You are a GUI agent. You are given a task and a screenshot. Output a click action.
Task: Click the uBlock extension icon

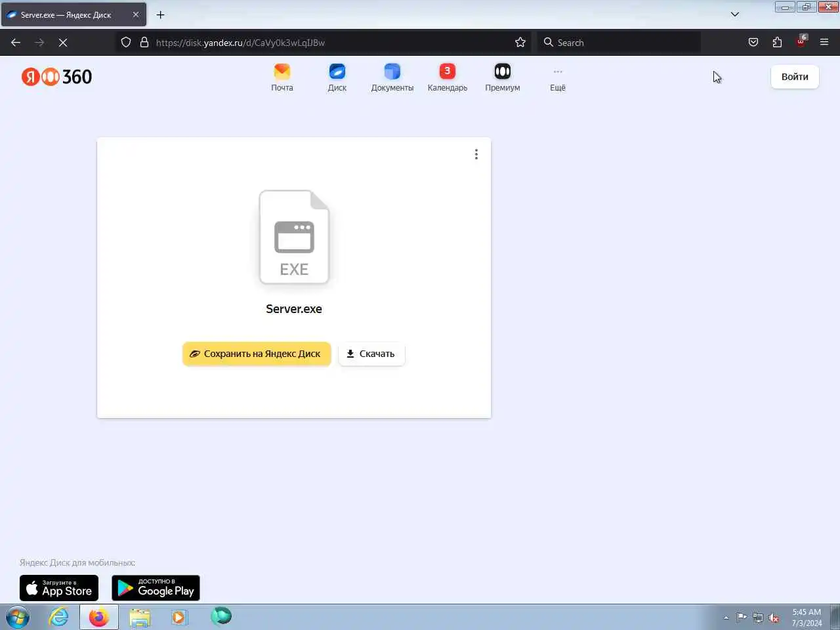point(801,43)
